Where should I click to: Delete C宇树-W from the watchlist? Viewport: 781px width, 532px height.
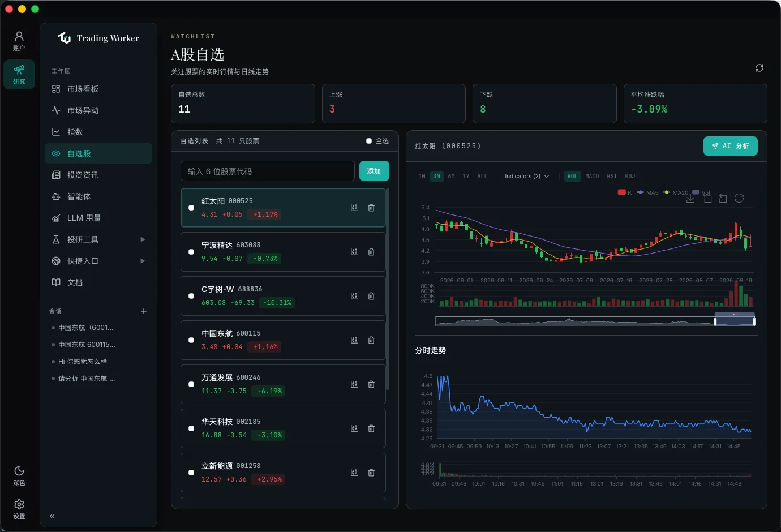(371, 296)
